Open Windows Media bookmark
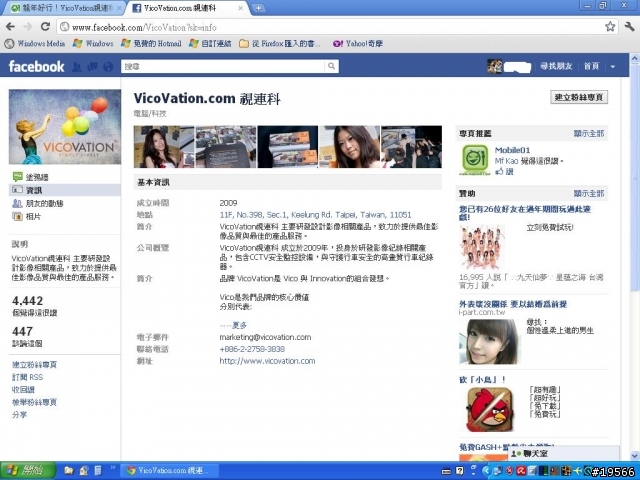This screenshot has width=640, height=480. coord(35,43)
